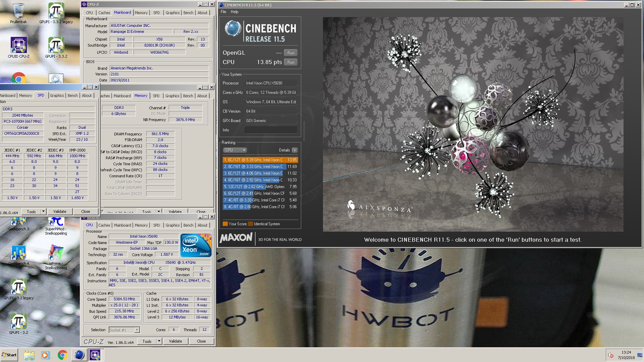
Task: Click the Corsair manufacturer field
Action: (23, 127)
